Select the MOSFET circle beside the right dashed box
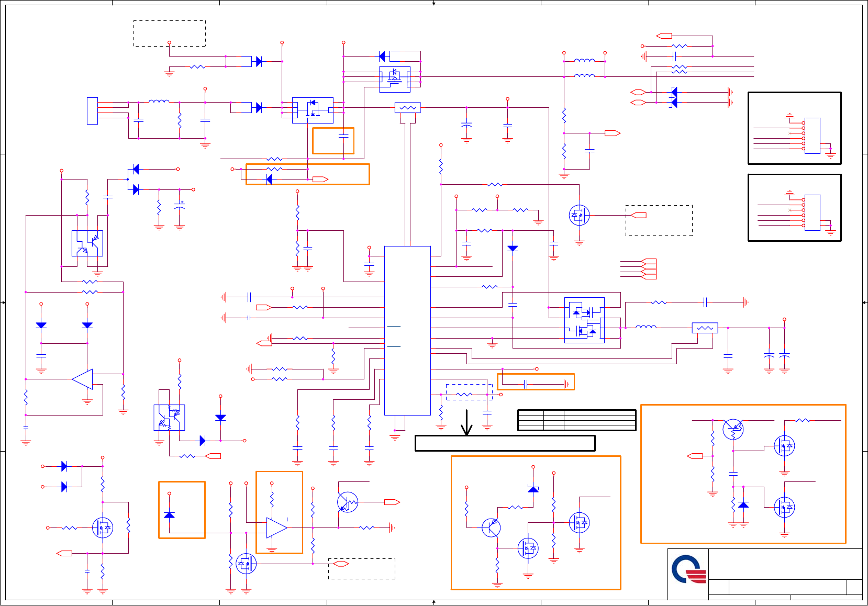This screenshot has width=868, height=606. pos(580,215)
